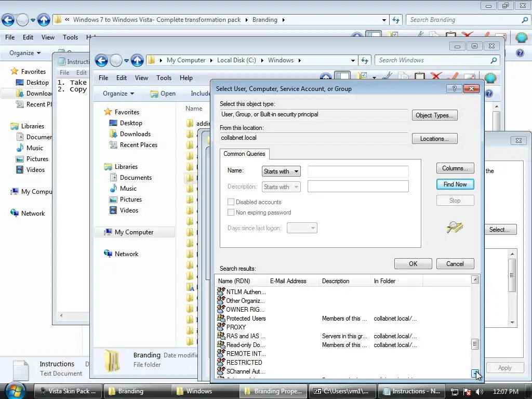
Task: Open help via the blue question icon in the Branding window
Action: (520, 53)
